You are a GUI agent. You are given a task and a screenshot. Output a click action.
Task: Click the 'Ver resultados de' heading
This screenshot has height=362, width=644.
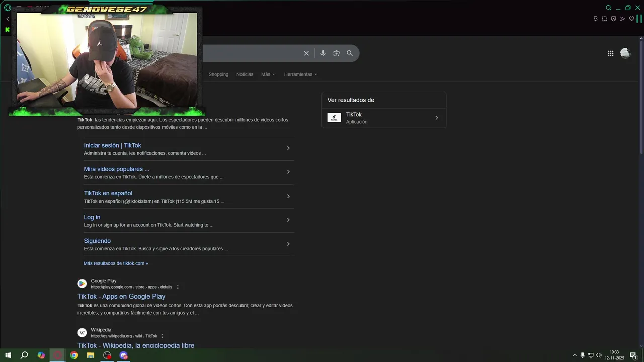[x=351, y=100]
